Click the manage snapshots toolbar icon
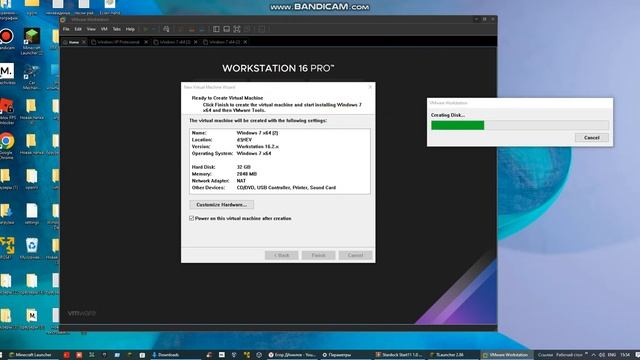 [x=202, y=29]
